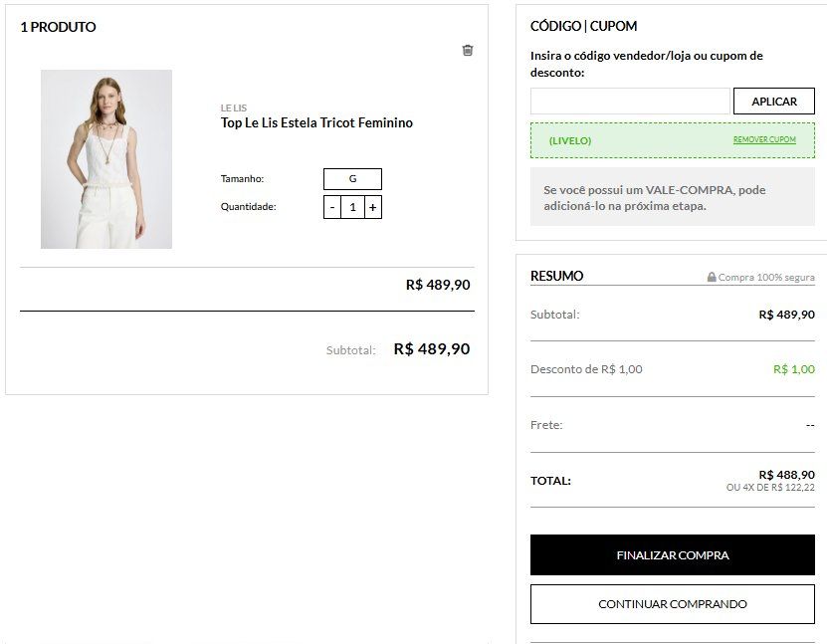Click the green R$ 1,00 discount value
This screenshot has height=644, width=827.
pyautogui.click(x=794, y=369)
